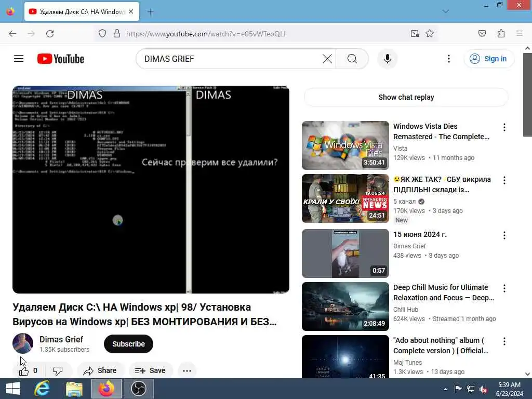Bookmark this page with the star

[x=430, y=34]
